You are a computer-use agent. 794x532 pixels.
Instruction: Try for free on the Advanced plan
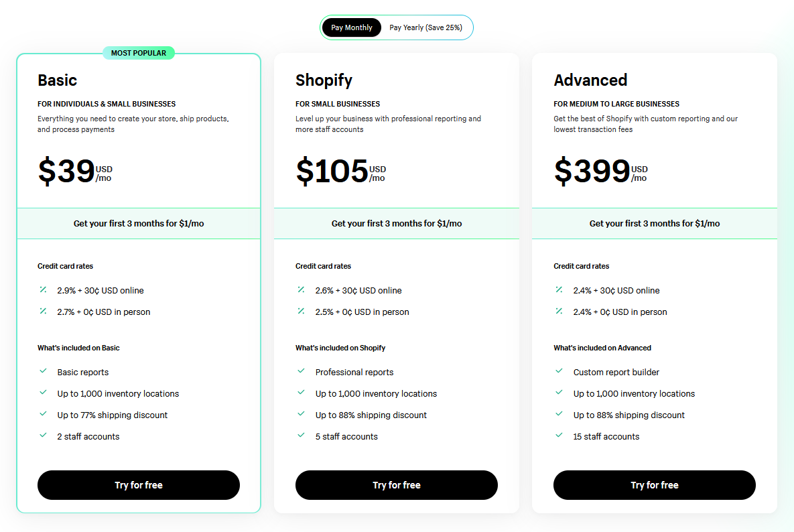[x=654, y=484]
